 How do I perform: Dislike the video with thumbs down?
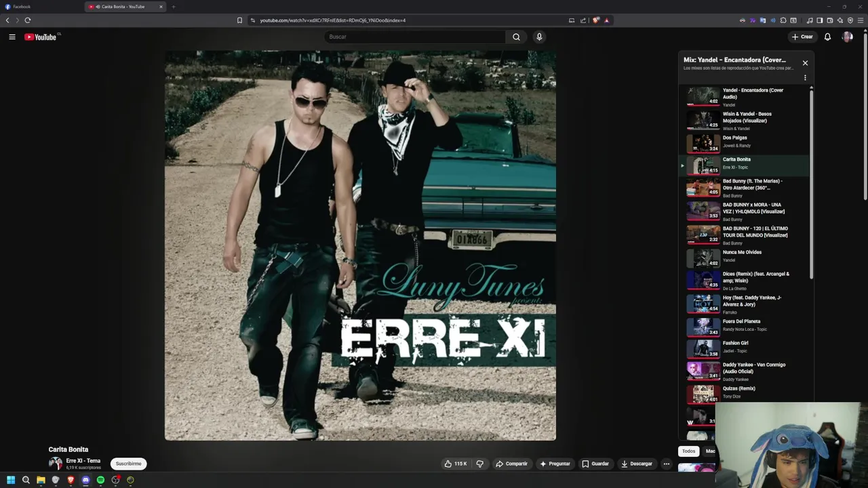pos(479,464)
